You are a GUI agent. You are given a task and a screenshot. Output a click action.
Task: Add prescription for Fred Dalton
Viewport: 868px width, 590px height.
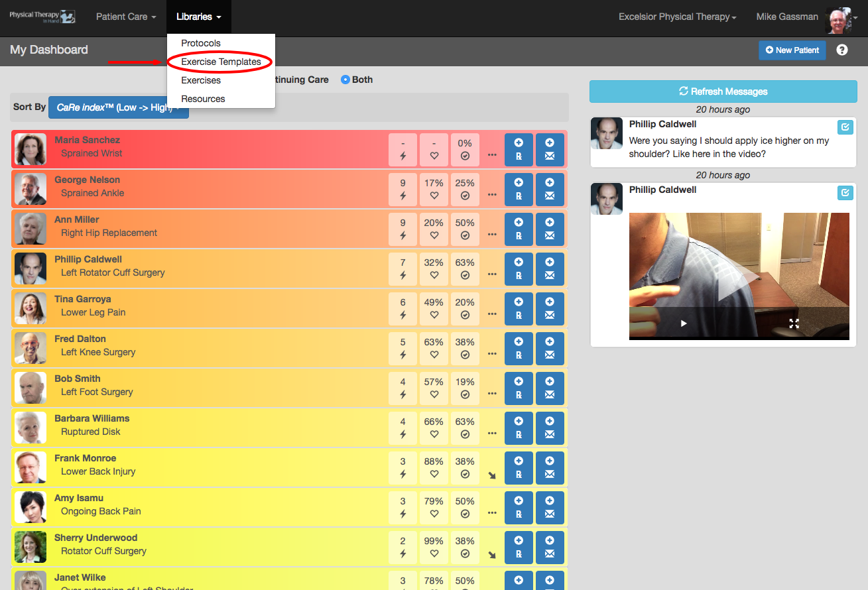click(519, 348)
